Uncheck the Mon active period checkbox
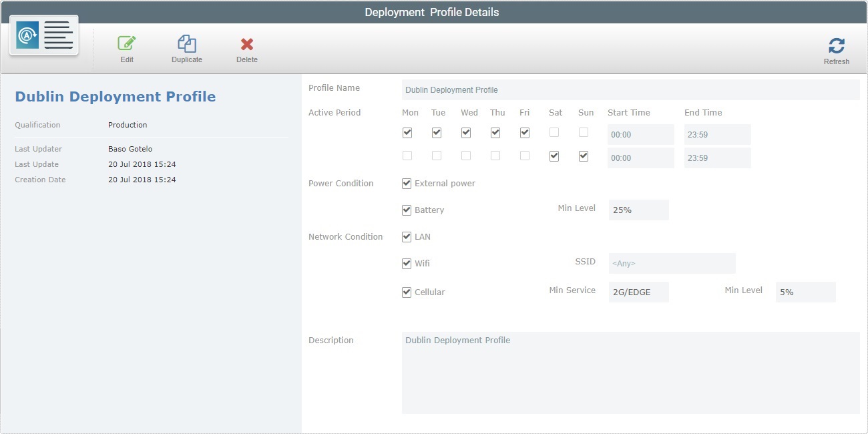Screen dimensions: 868x434 tap(407, 132)
